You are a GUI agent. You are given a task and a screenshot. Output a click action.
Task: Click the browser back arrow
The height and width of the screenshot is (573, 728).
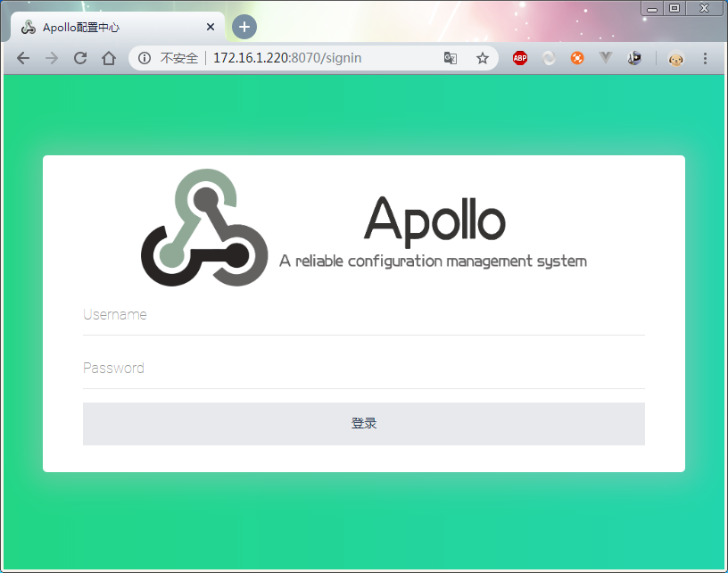pyautogui.click(x=23, y=58)
